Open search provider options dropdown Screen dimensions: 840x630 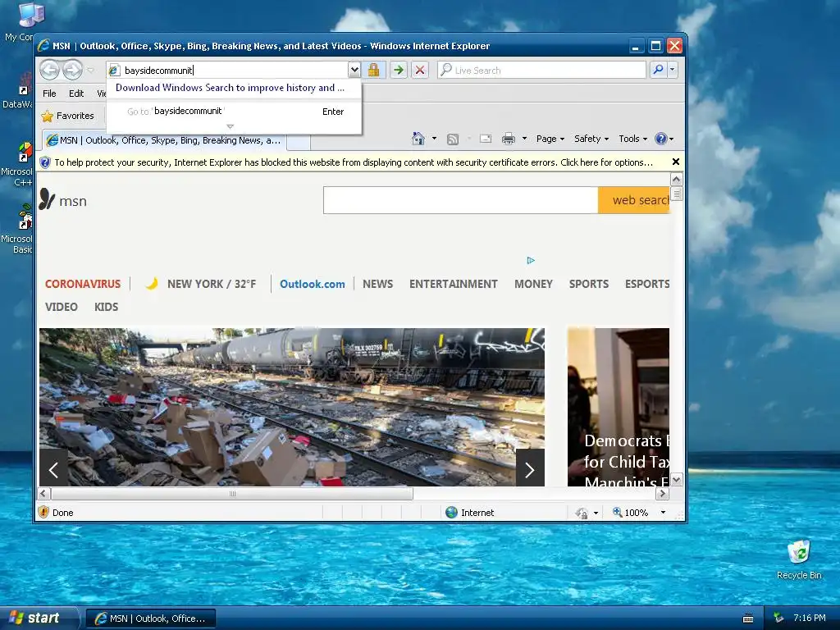673,70
